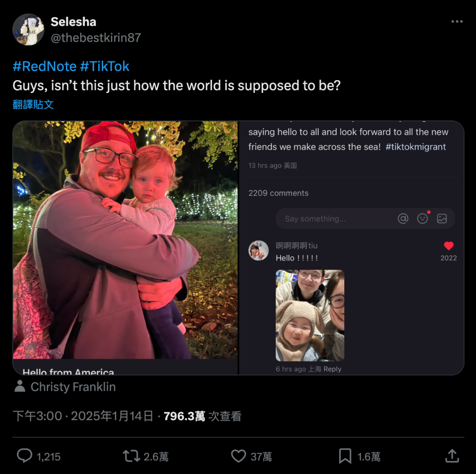Bookmark this post
The height and width of the screenshot is (474, 476).
tap(345, 456)
